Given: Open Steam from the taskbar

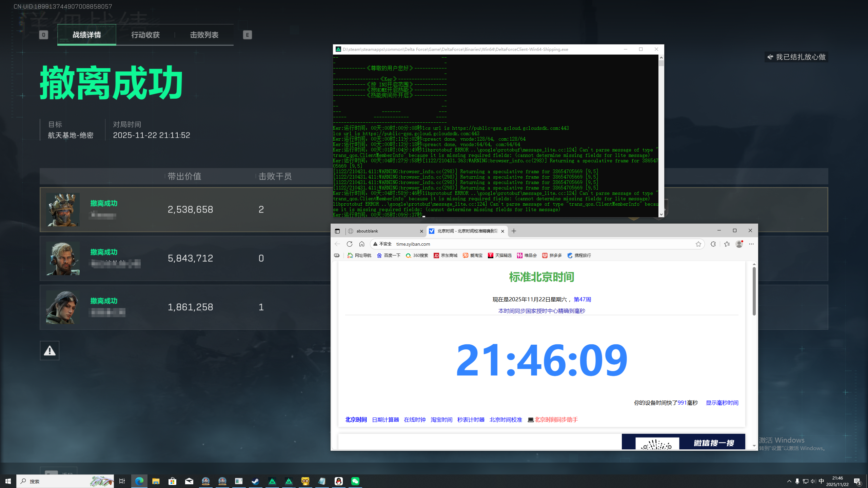Looking at the screenshot, I should 255,481.
